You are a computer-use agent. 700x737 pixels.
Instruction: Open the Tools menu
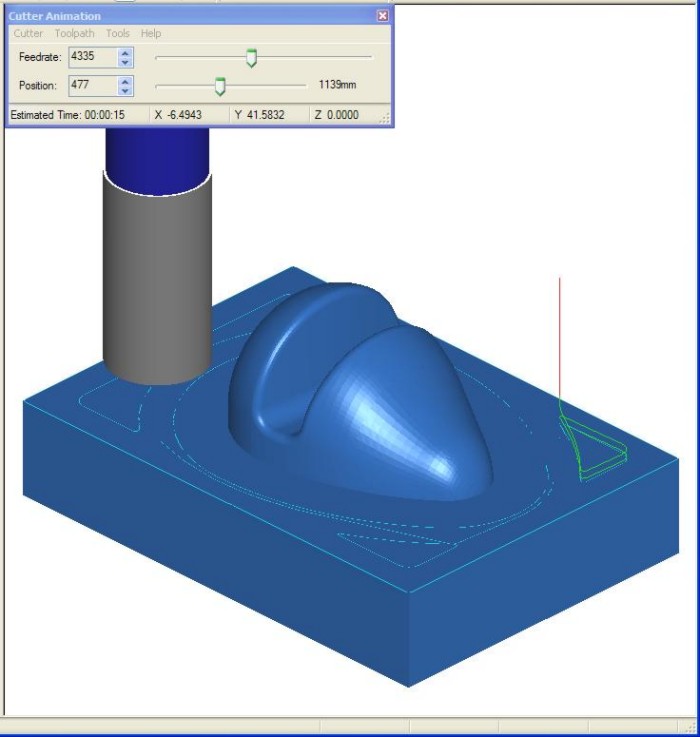118,33
